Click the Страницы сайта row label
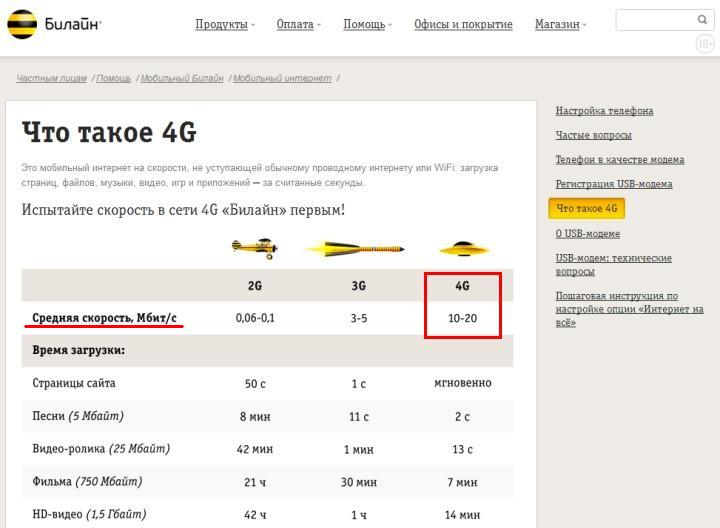Screen dimensions: 720x528 coord(74,383)
